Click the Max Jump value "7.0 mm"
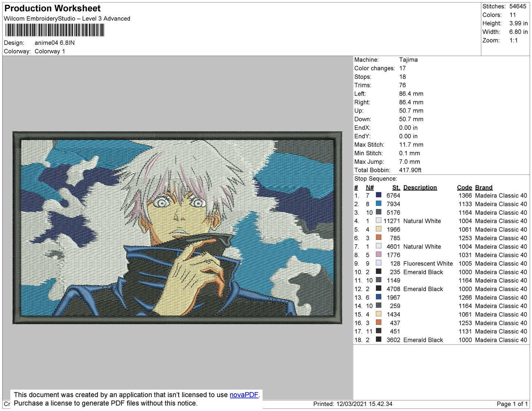The height and width of the screenshot is (411, 532). [409, 162]
